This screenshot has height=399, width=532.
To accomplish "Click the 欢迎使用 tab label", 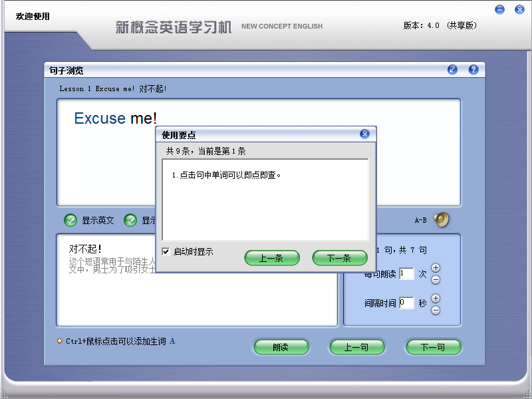I will tap(33, 16).
